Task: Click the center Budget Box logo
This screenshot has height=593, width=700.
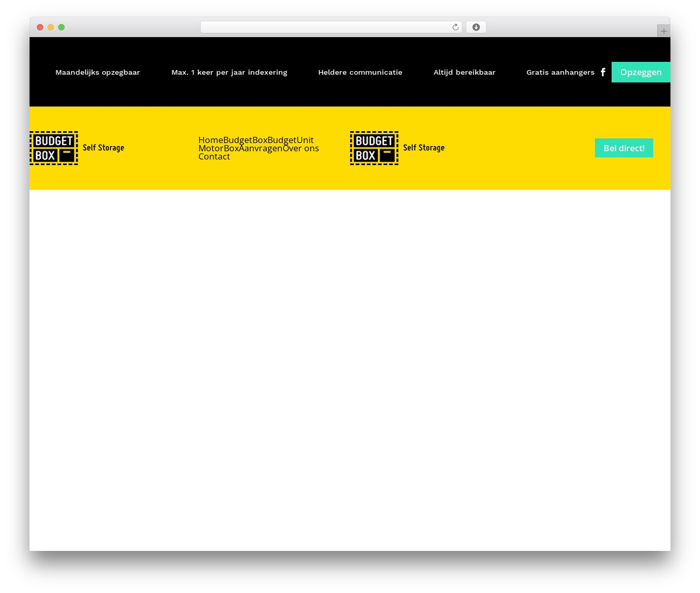Action: [398, 148]
